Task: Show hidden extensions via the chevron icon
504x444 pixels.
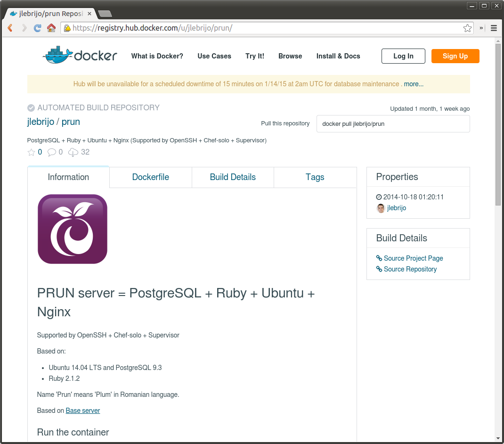Action: point(481,28)
